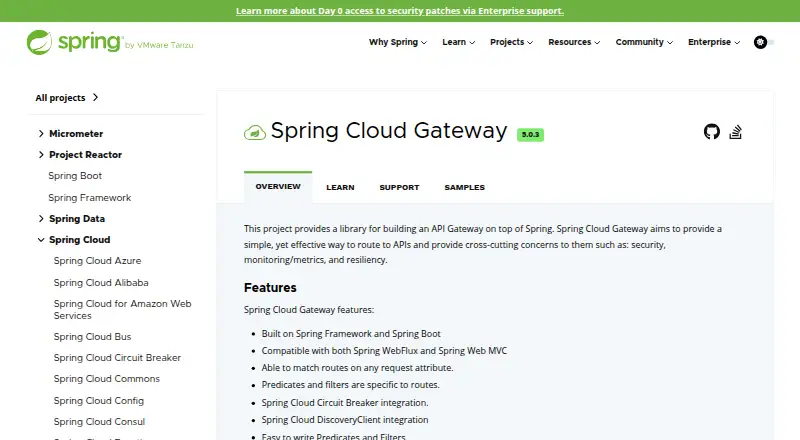Click 'Predicates and filters are specific' bullet
800x440 pixels.
pyautogui.click(x=351, y=385)
